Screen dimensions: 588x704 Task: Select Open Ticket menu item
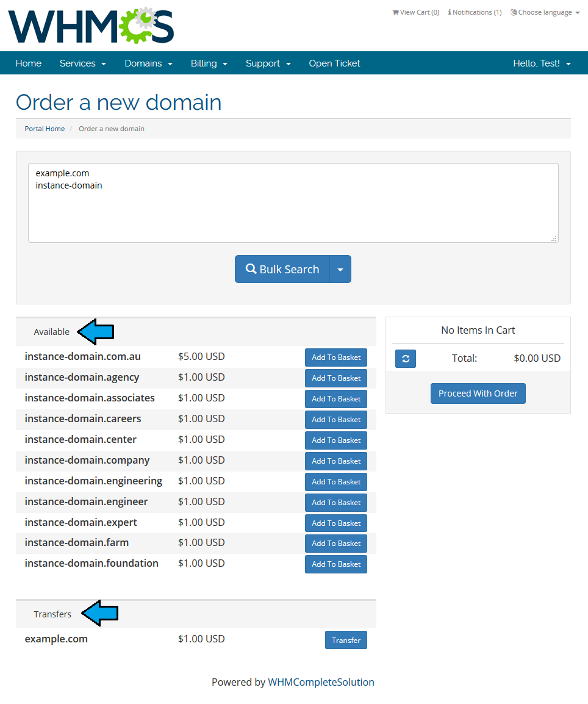click(x=334, y=63)
